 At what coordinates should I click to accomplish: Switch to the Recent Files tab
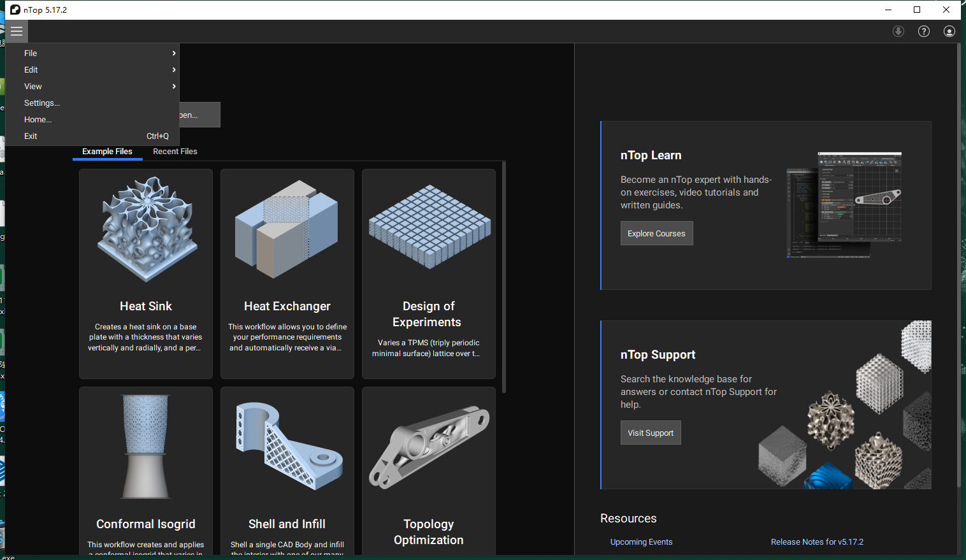click(175, 152)
